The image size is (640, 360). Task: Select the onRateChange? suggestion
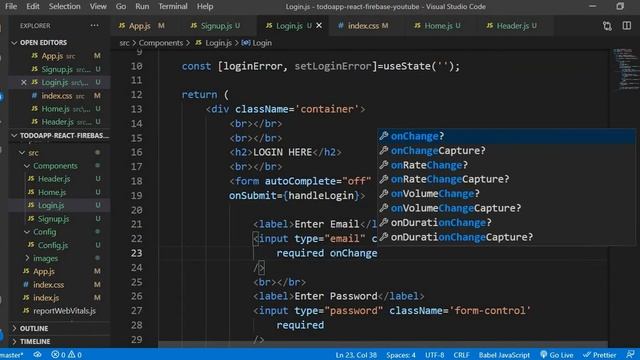(506, 165)
